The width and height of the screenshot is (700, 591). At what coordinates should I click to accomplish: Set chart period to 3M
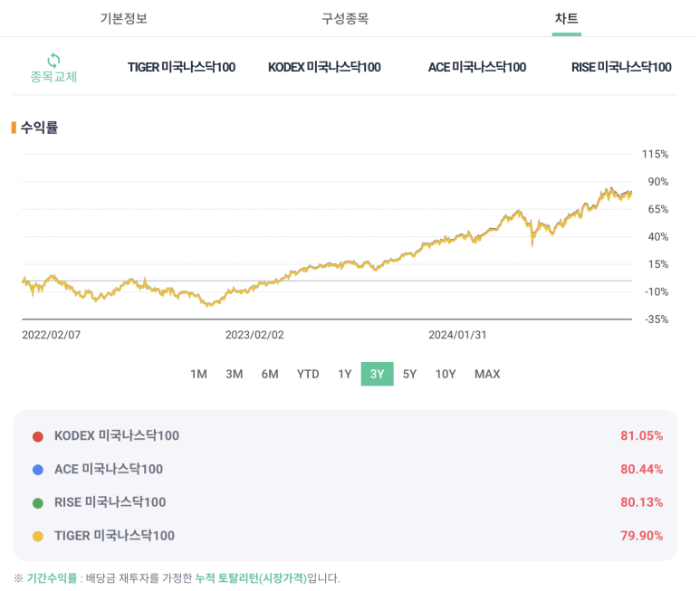[235, 374]
